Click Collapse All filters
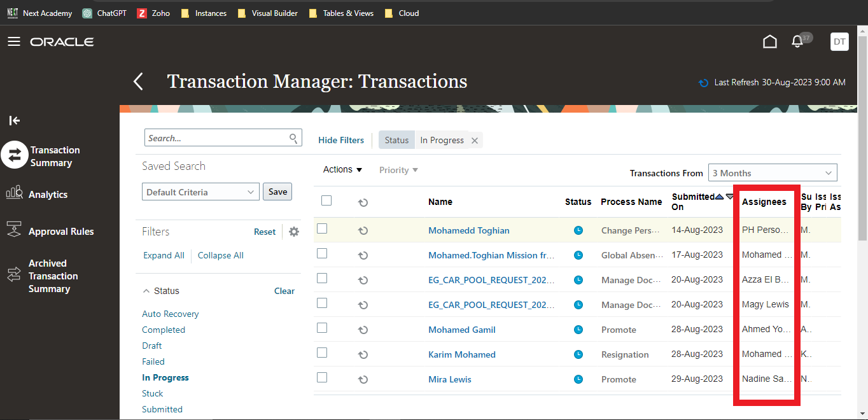This screenshot has width=868, height=420. 221,255
